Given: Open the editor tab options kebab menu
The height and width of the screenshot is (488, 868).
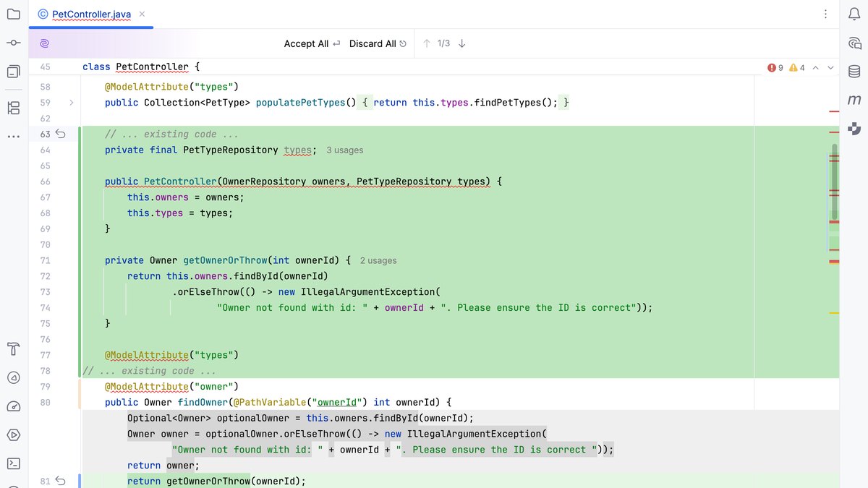Looking at the screenshot, I should click(825, 14).
